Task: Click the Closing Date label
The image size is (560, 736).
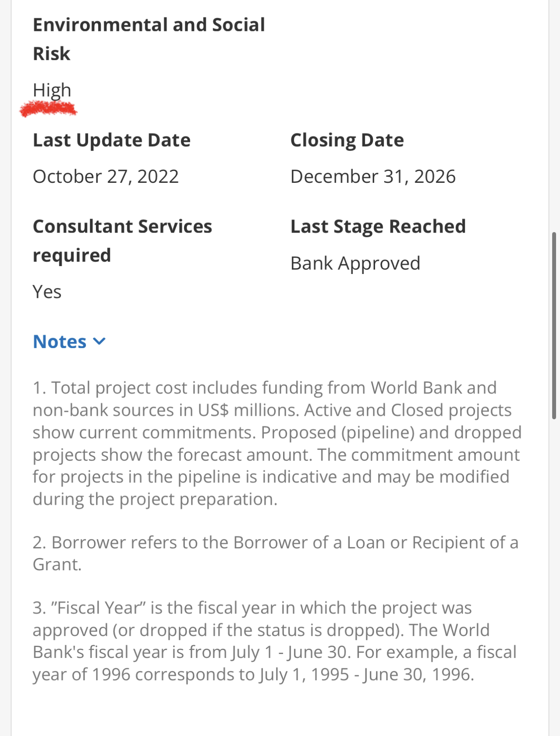Action: point(347,140)
